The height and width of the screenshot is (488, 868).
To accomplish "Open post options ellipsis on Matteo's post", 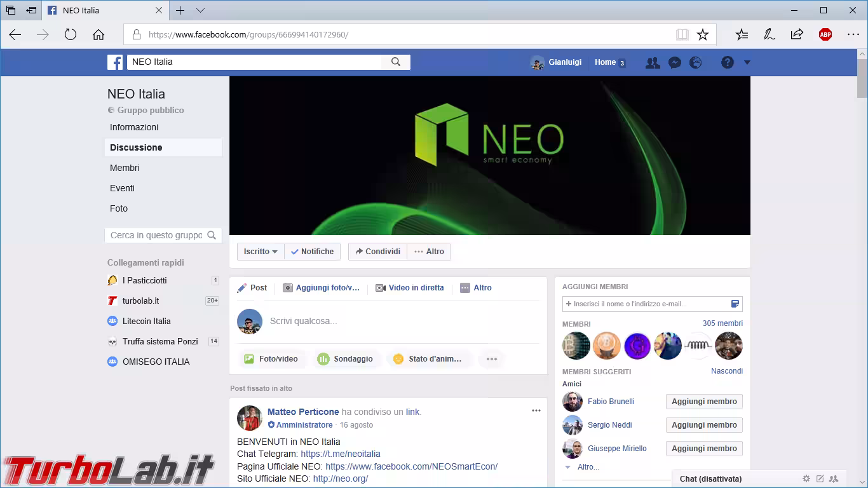I will (536, 410).
